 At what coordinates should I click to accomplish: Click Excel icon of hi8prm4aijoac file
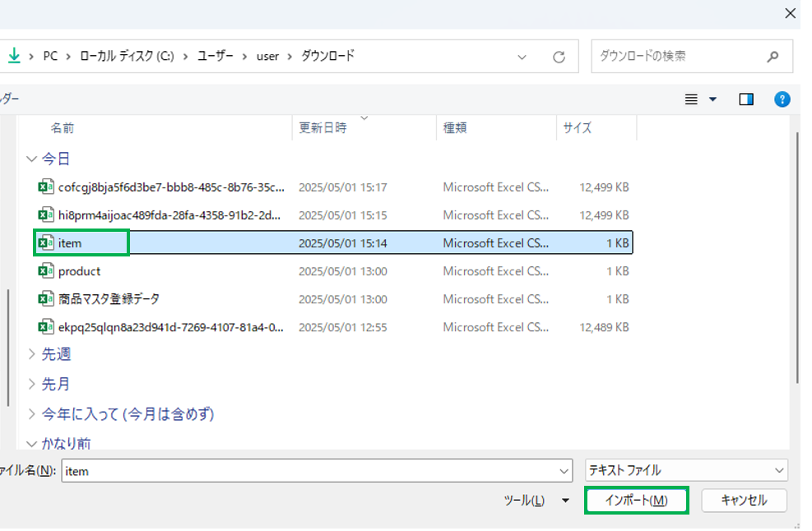click(x=46, y=215)
